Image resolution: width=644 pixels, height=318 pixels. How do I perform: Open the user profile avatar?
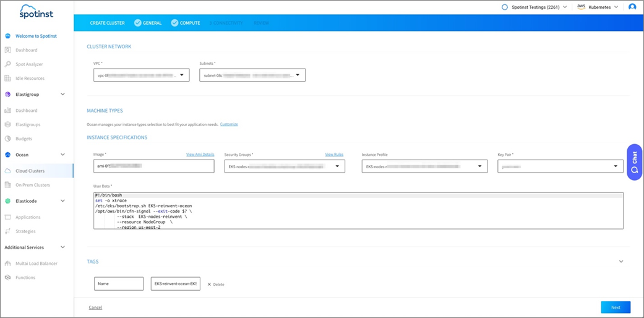[632, 7]
